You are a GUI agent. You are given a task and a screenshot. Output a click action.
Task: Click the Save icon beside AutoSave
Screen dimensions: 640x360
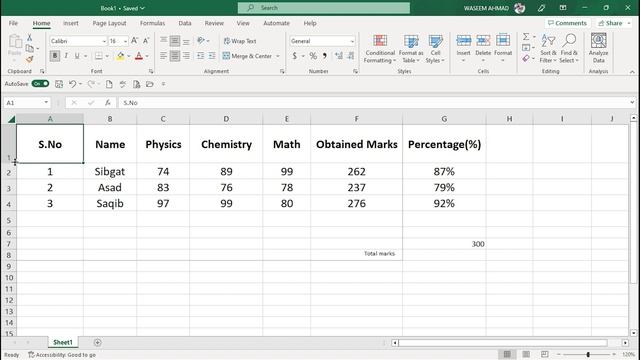tap(59, 84)
